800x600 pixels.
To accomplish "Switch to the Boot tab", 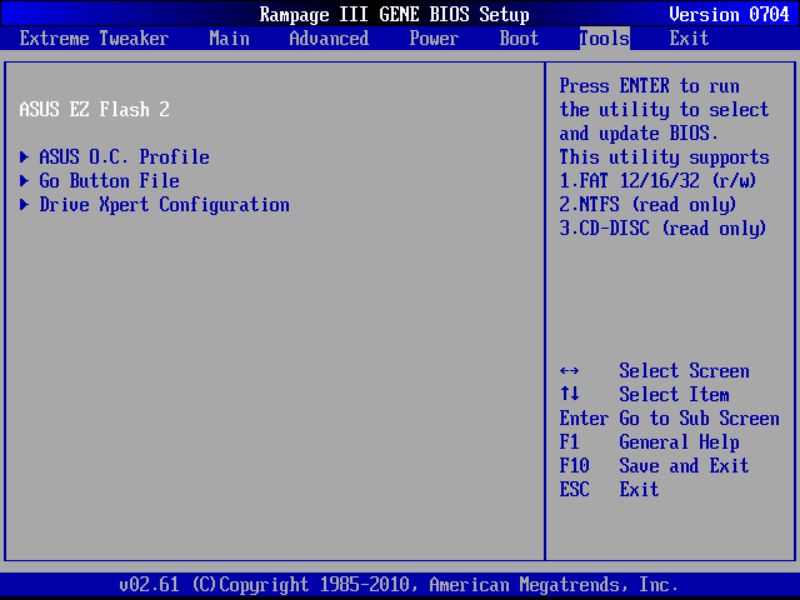I will (x=519, y=39).
